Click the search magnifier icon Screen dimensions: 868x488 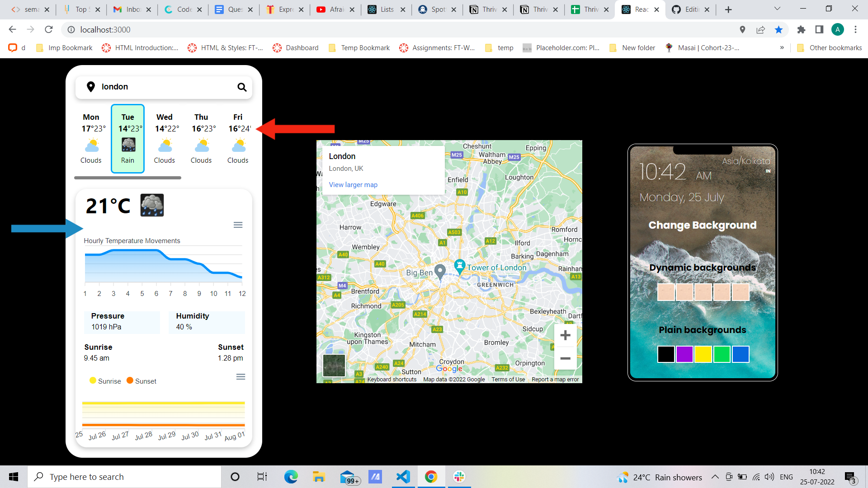click(242, 87)
